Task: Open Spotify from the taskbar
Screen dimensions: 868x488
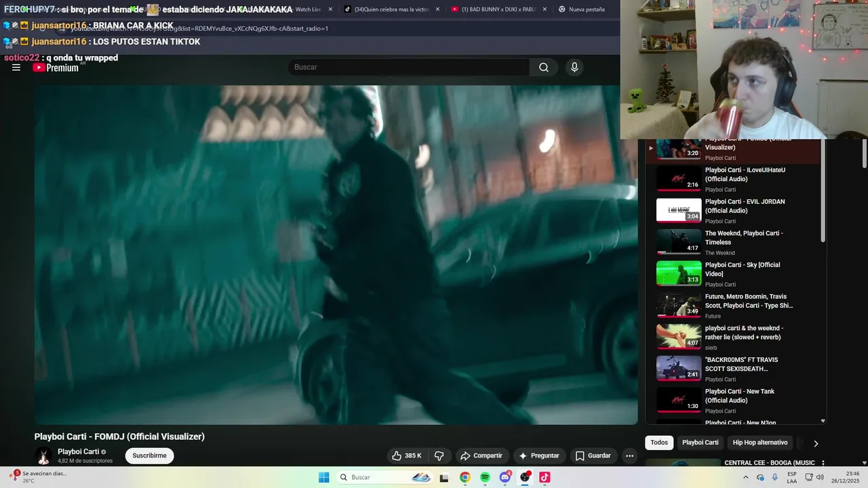Action: pyautogui.click(x=485, y=477)
